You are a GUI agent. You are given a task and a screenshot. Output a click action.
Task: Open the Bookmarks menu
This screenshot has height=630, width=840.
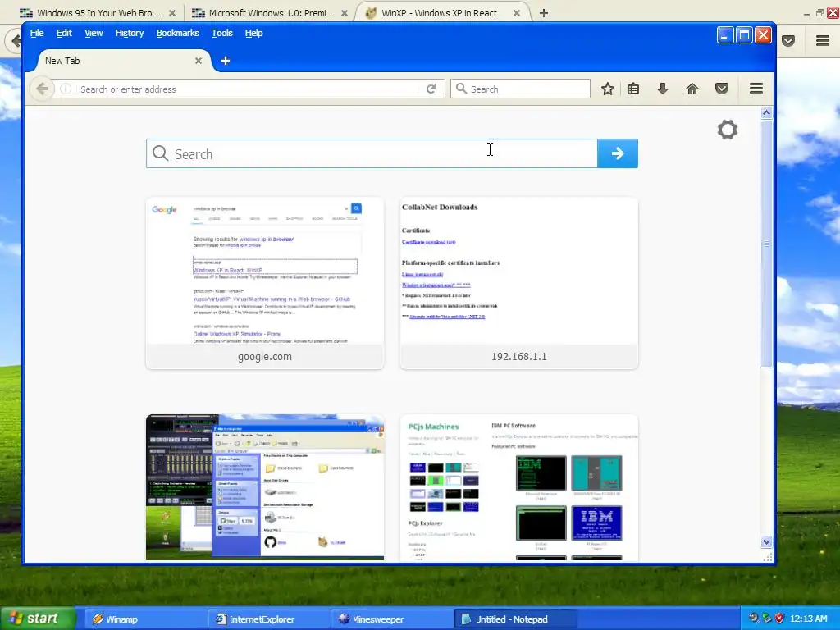pyautogui.click(x=177, y=33)
